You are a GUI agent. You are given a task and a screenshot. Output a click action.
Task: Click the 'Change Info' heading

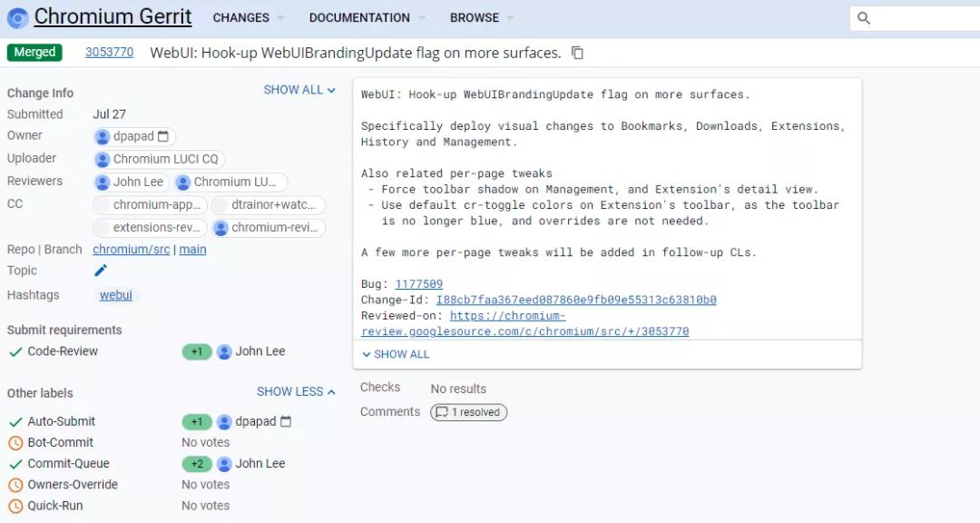click(40, 93)
